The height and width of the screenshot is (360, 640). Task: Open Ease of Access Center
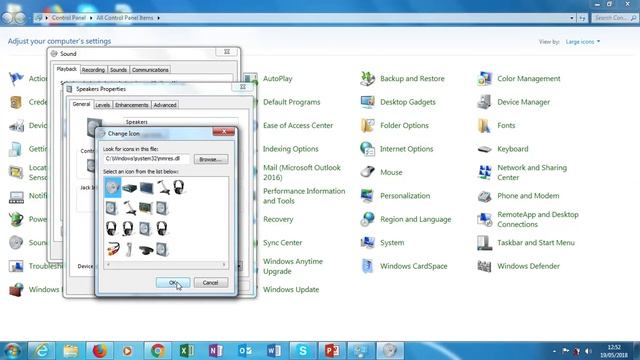(298, 125)
